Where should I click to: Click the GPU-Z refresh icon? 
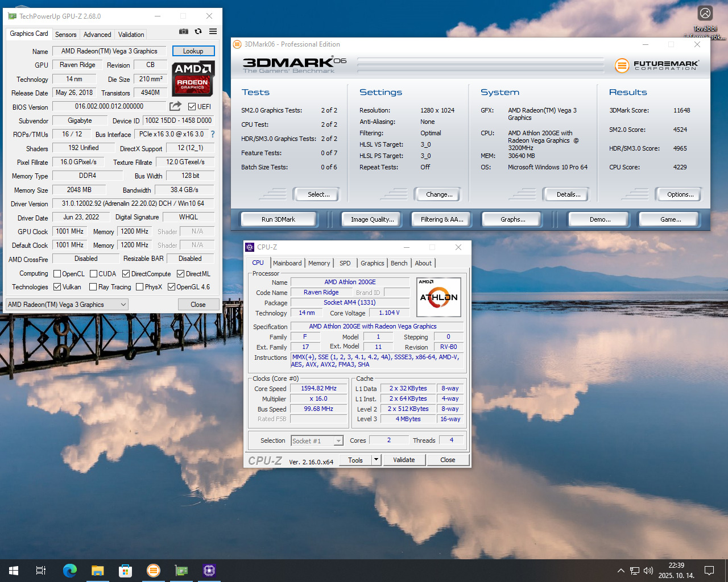[198, 32]
